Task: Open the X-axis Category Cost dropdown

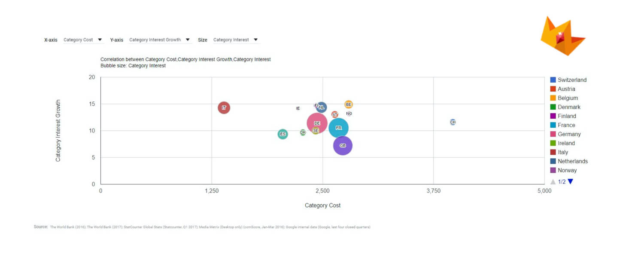Action: (x=83, y=40)
